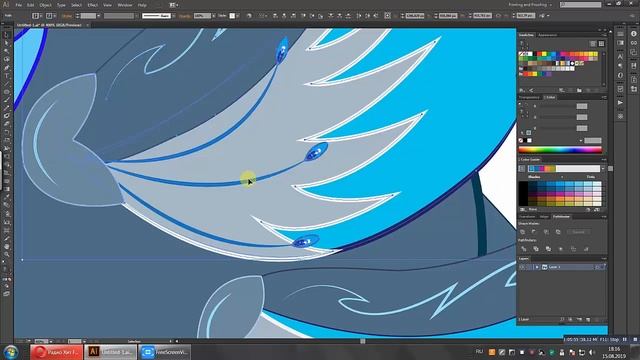Select the Eyedropper tool
This screenshot has height=360, width=640.
point(6,197)
